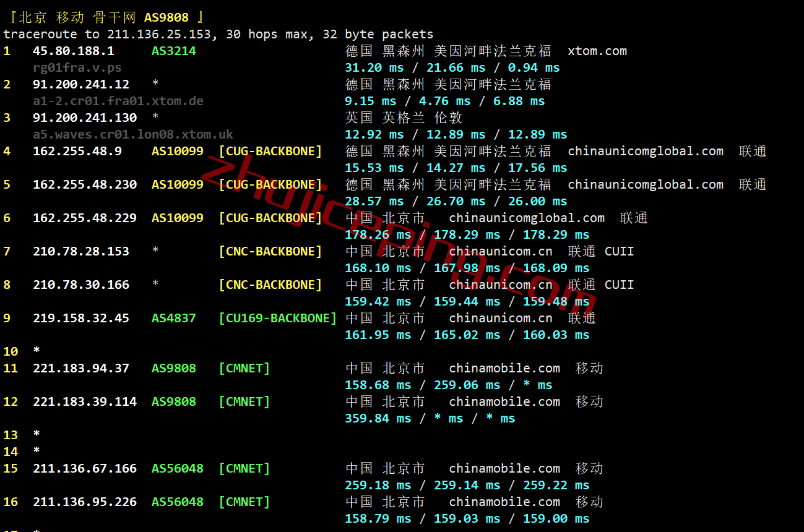
Task: Select the IP address 219.158.32.45
Action: click(x=81, y=318)
